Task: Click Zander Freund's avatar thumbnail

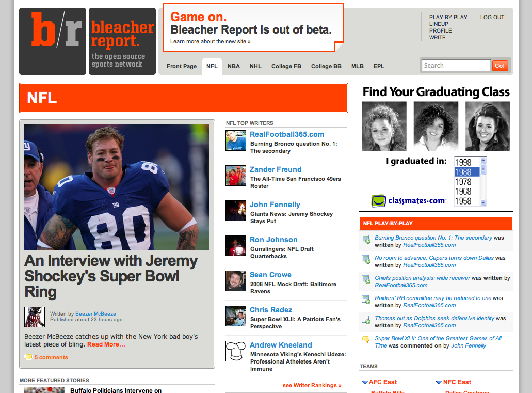Action: [236, 175]
